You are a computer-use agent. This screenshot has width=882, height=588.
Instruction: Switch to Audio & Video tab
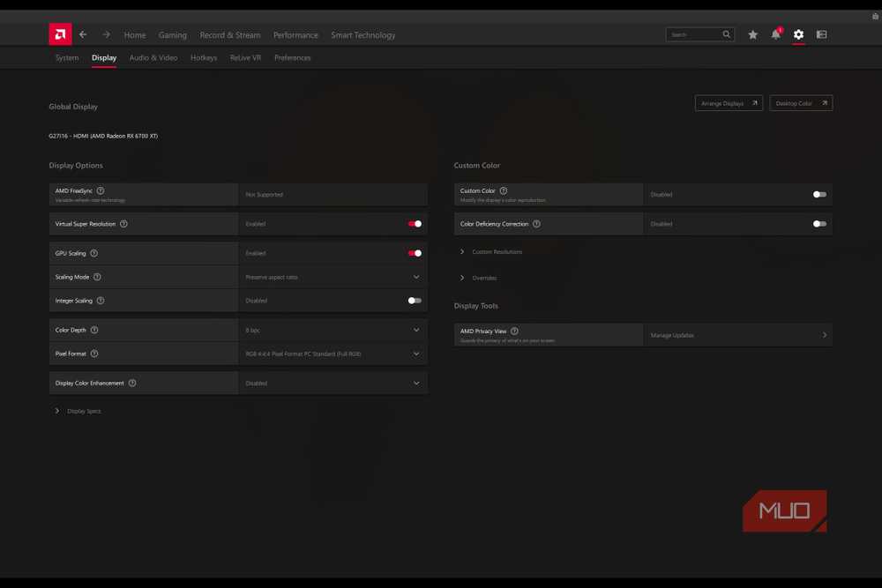153,57
